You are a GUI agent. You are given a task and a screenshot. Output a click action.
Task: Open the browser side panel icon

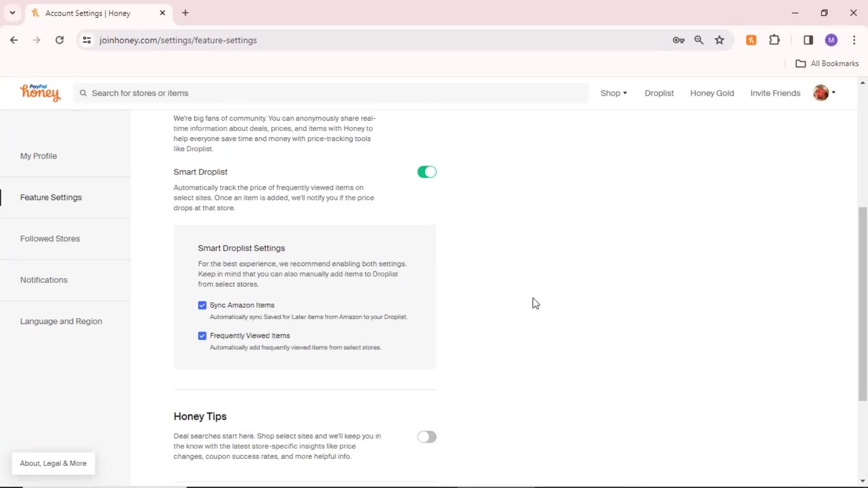808,40
